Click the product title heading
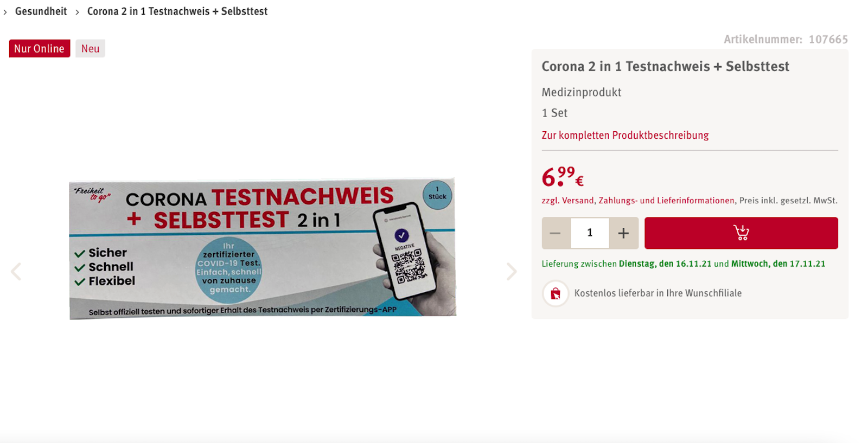Image resolution: width=868 pixels, height=443 pixels. (x=666, y=66)
